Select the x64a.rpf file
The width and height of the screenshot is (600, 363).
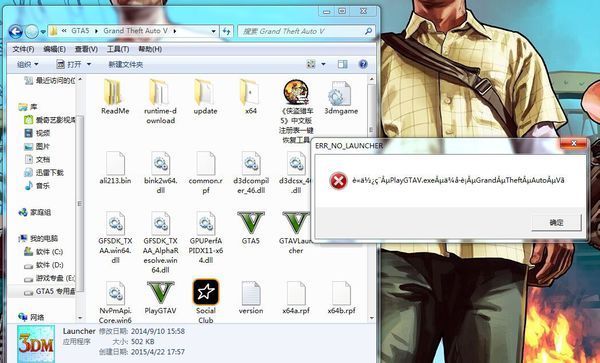click(x=296, y=298)
